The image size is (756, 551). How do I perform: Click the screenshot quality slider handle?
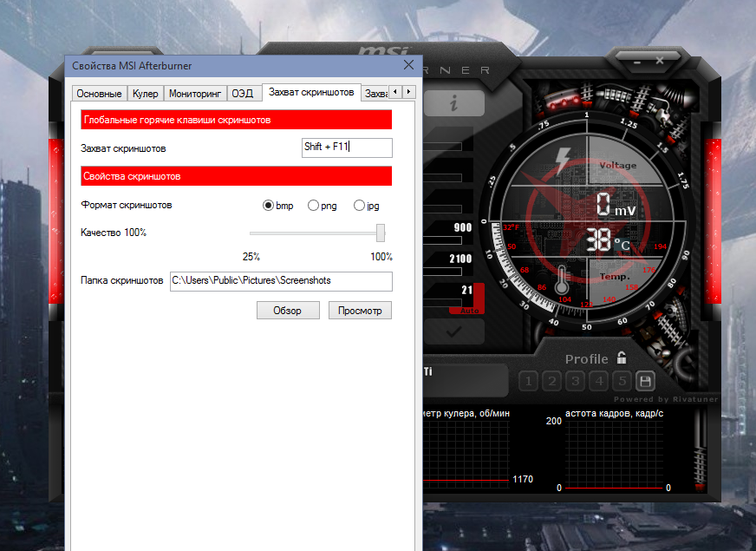(x=381, y=233)
